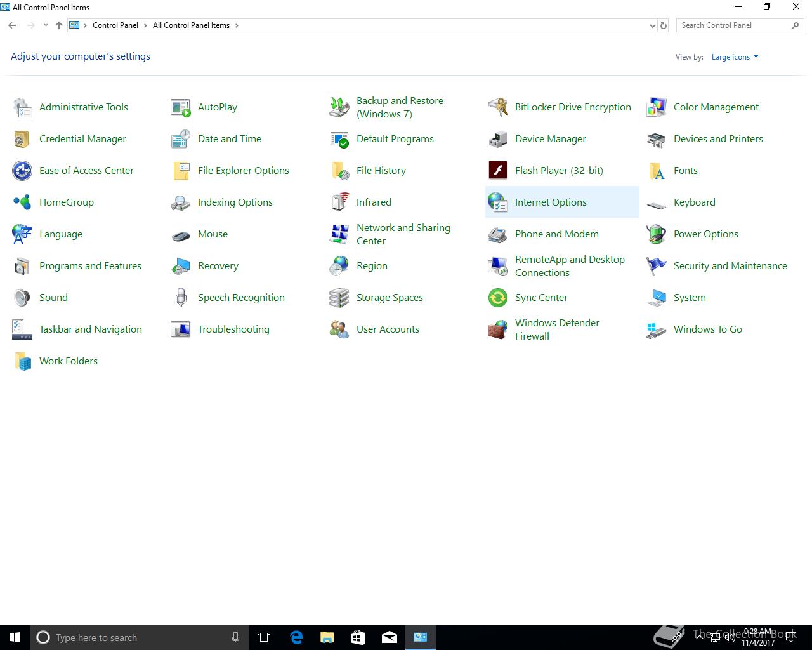Click the Windows Defender Firewall link
The width and height of the screenshot is (812, 650).
pyautogui.click(x=557, y=329)
